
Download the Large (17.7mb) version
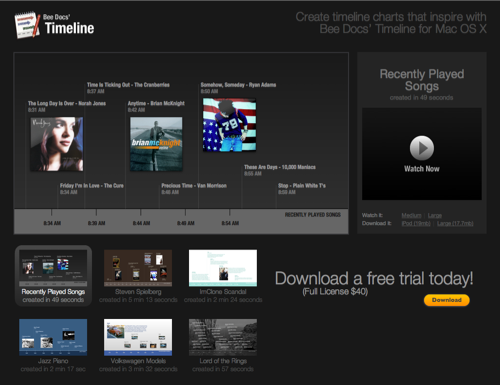455,223
